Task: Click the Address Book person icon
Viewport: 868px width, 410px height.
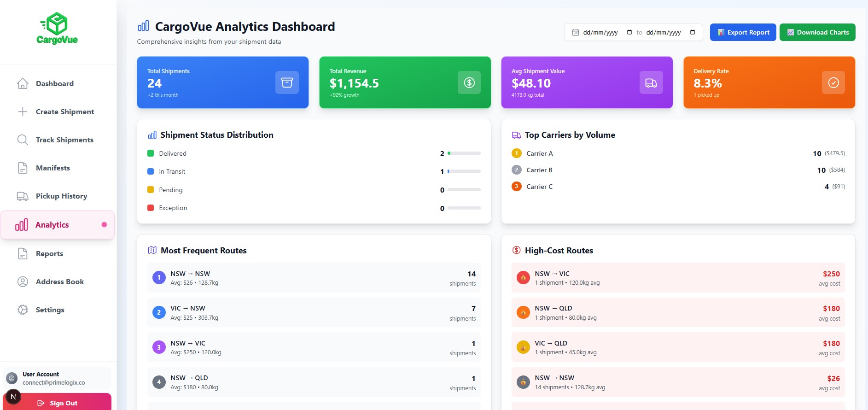Action: click(x=23, y=281)
